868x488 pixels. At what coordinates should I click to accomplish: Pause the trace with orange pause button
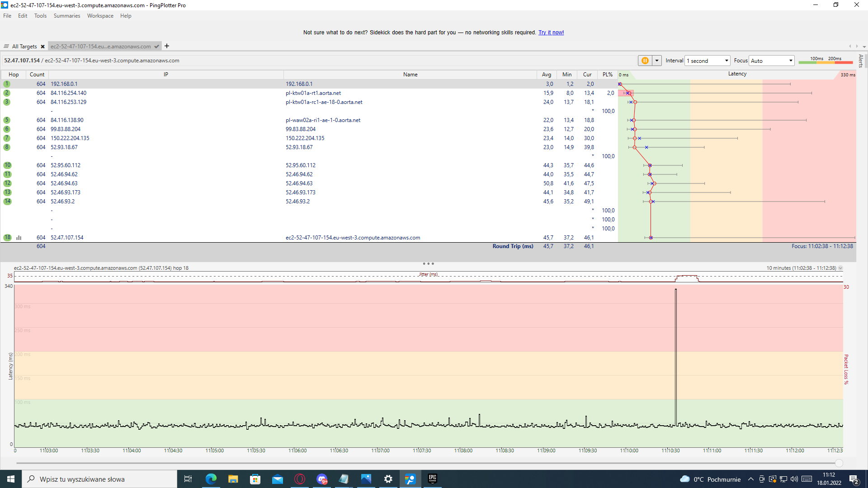(645, 61)
